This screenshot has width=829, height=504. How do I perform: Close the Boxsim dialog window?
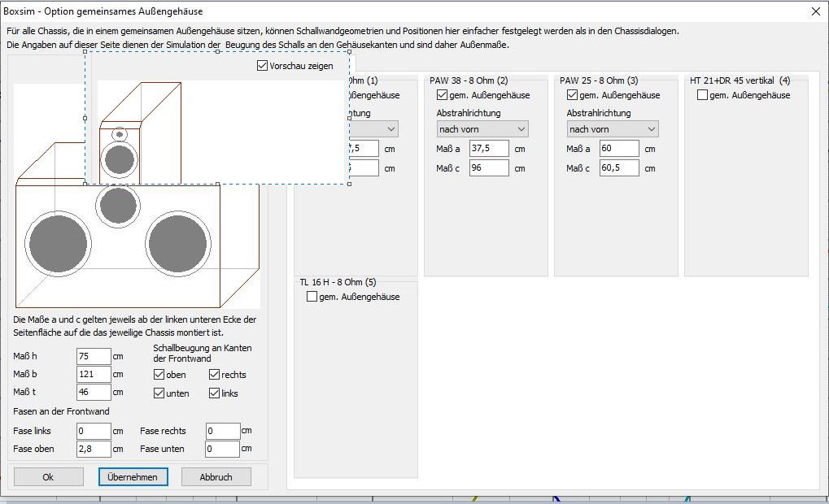815,11
